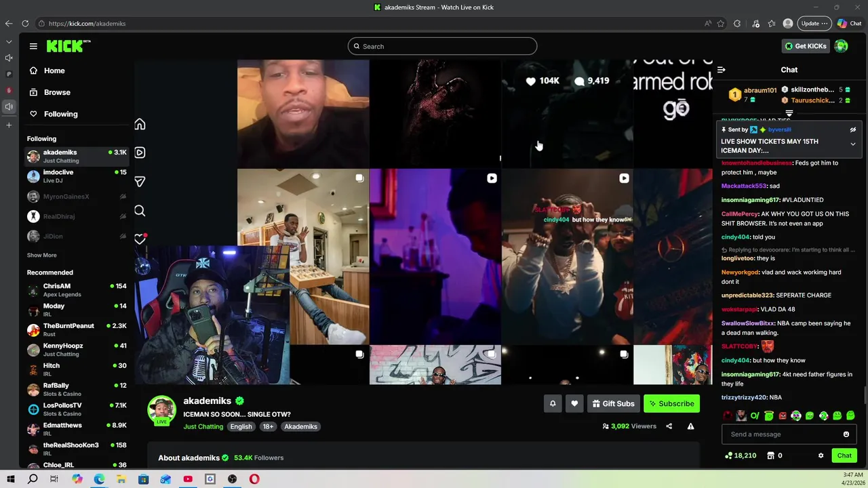View channel points balance 18,210
This screenshot has width=868, height=488.
741,455
